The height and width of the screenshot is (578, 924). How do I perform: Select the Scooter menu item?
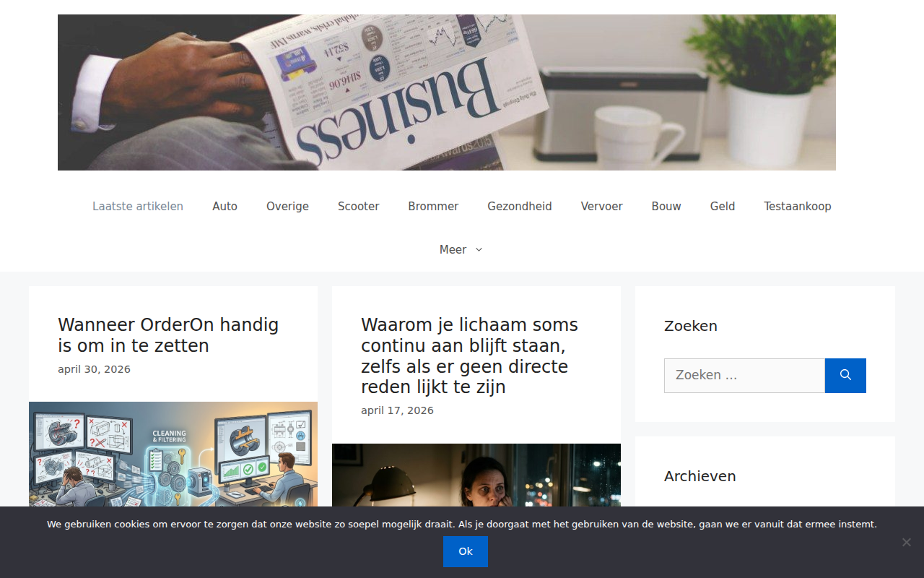[358, 207]
